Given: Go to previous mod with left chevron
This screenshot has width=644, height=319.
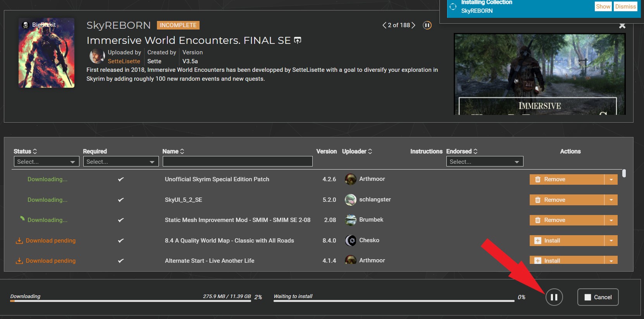Looking at the screenshot, I should [384, 25].
